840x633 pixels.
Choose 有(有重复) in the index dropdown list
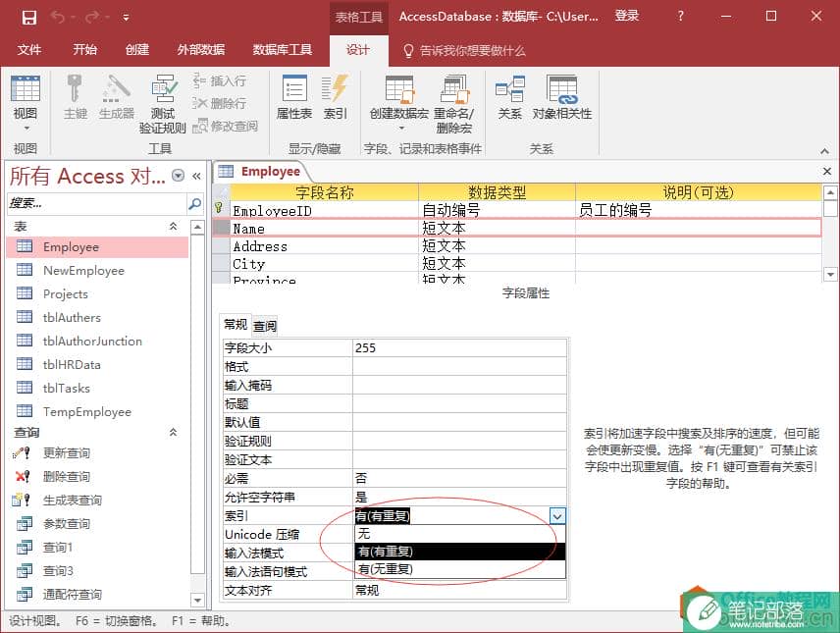[459, 552]
